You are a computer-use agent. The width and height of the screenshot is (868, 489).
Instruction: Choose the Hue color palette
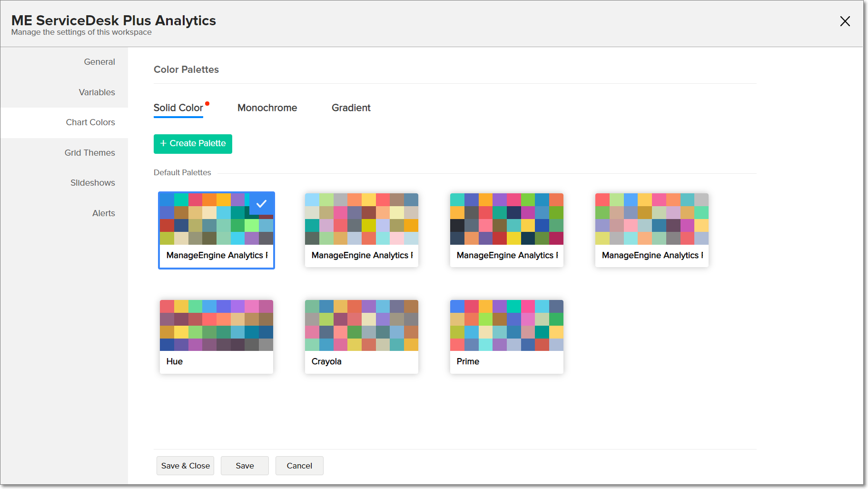pos(216,336)
